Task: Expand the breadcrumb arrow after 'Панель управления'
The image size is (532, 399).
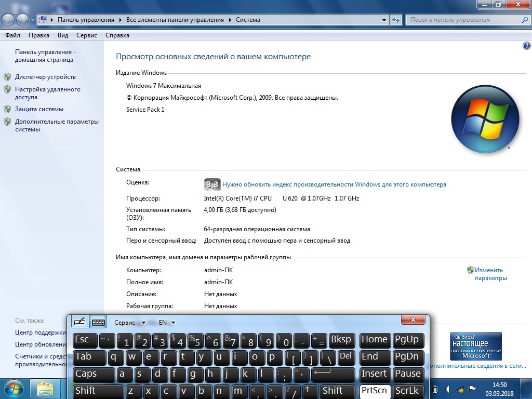Action: [121, 20]
